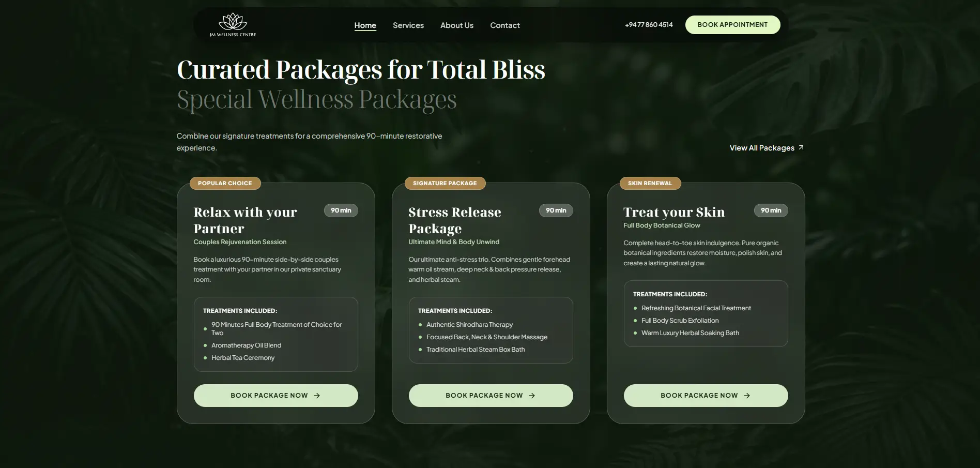Book the Stress Release Package
The height and width of the screenshot is (468, 980).
click(x=491, y=396)
